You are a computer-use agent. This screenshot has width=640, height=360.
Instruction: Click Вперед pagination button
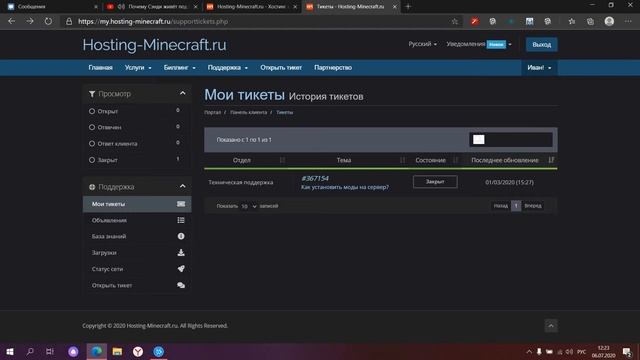[x=533, y=206]
